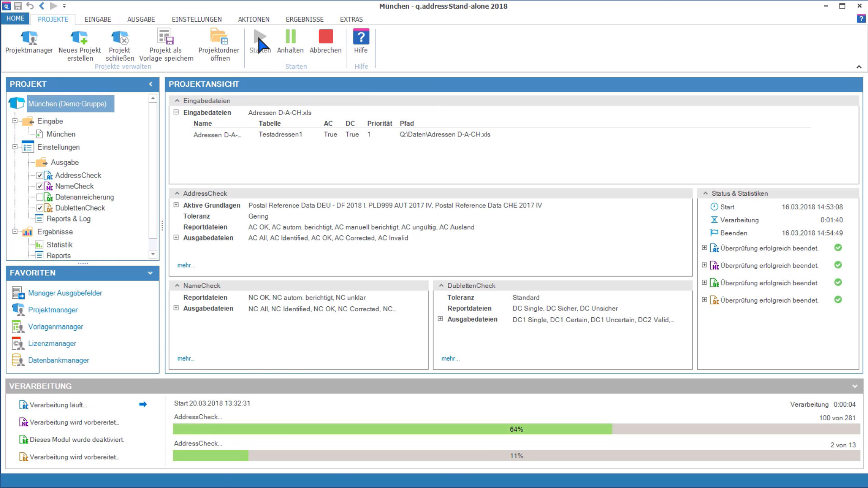Image resolution: width=868 pixels, height=488 pixels.
Task: Collapse the FAVORITEN panel chevron
Action: pyautogui.click(x=151, y=273)
